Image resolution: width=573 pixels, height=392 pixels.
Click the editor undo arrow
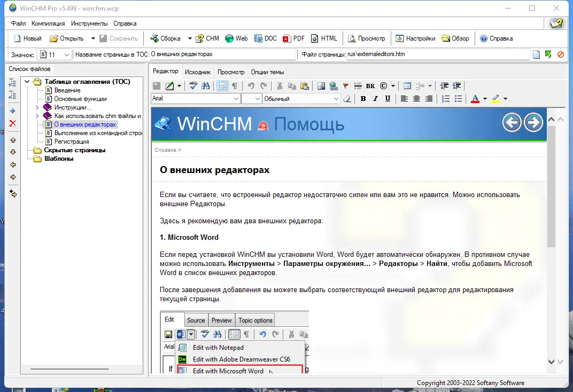(x=251, y=86)
